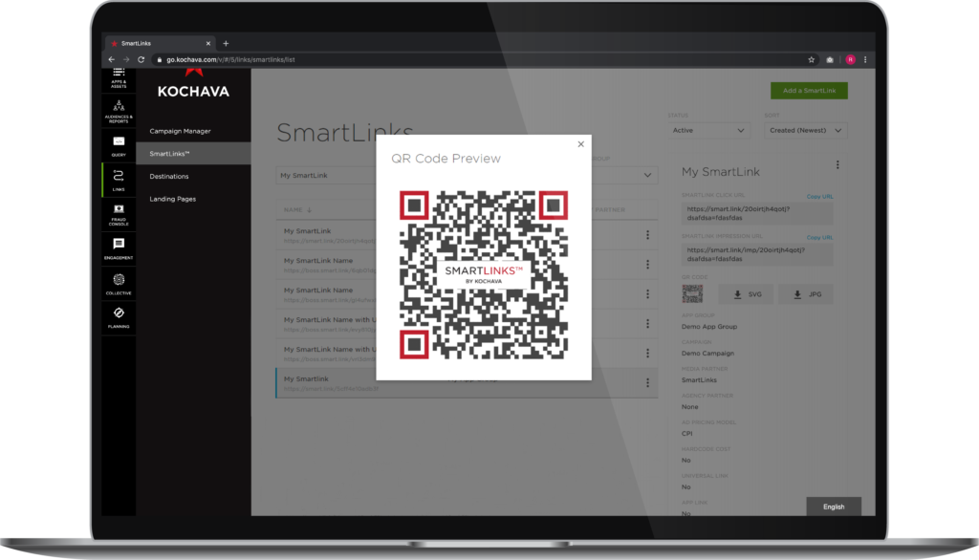The image size is (979, 560).
Task: Open Campaign Manager from the menu
Action: click(179, 131)
